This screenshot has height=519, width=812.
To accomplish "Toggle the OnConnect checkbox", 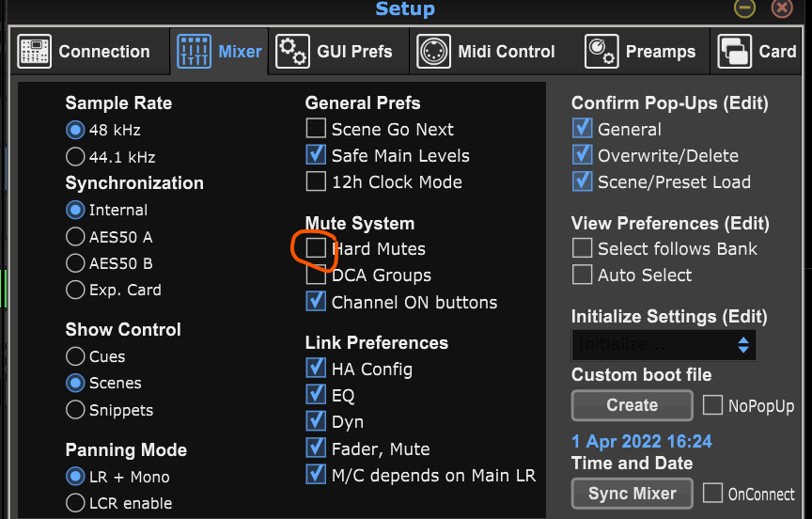I will pyautogui.click(x=712, y=493).
